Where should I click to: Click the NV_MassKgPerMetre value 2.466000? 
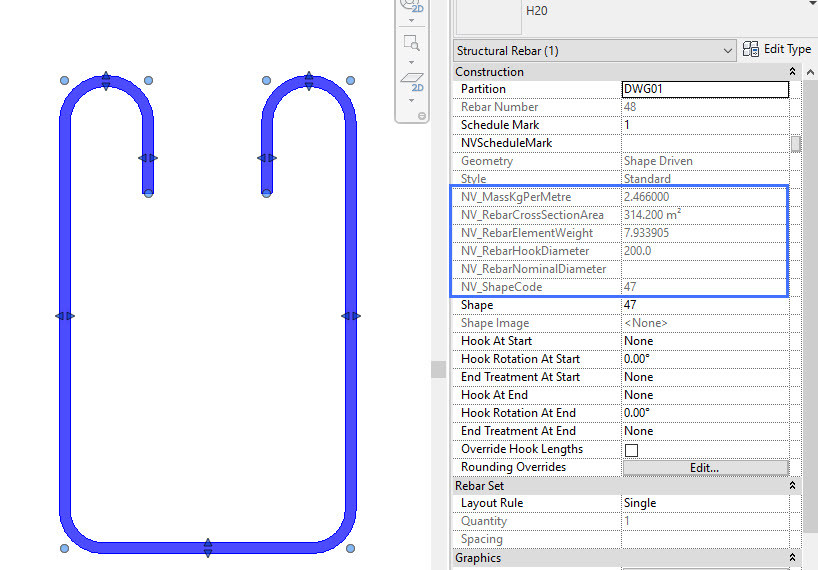pyautogui.click(x=646, y=197)
